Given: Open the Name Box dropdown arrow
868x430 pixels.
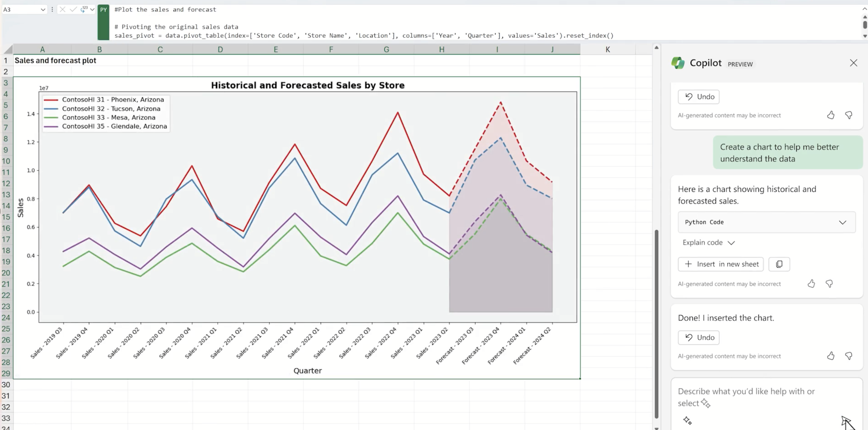Looking at the screenshot, I should click(x=43, y=10).
